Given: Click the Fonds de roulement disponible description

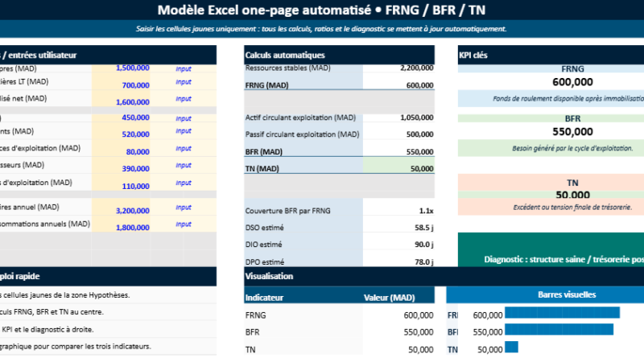Looking at the screenshot, I should (568, 98).
